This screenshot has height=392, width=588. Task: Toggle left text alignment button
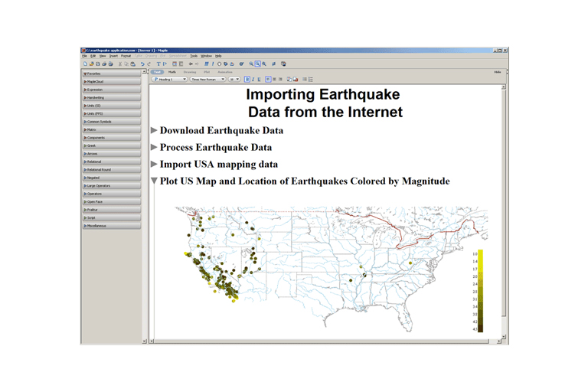pos(268,79)
